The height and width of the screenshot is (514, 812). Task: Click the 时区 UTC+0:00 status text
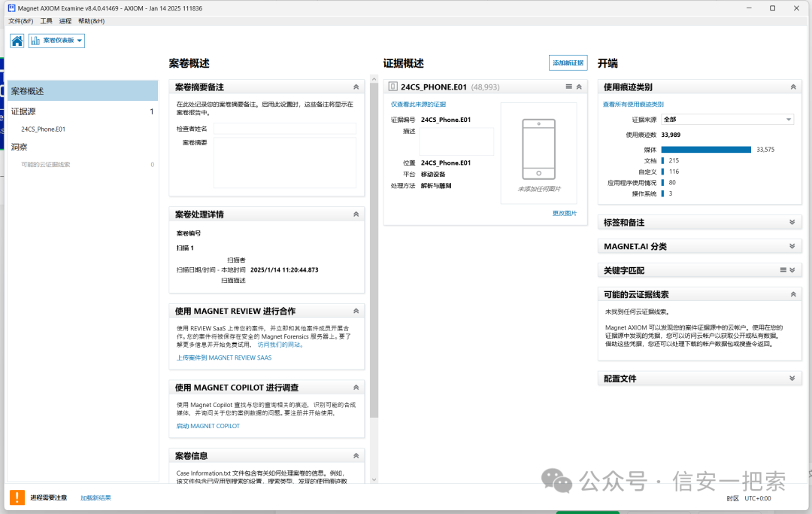(748, 498)
